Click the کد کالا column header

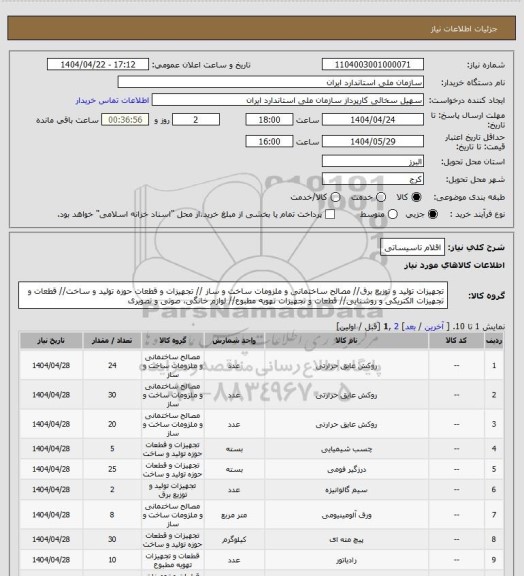click(456, 341)
